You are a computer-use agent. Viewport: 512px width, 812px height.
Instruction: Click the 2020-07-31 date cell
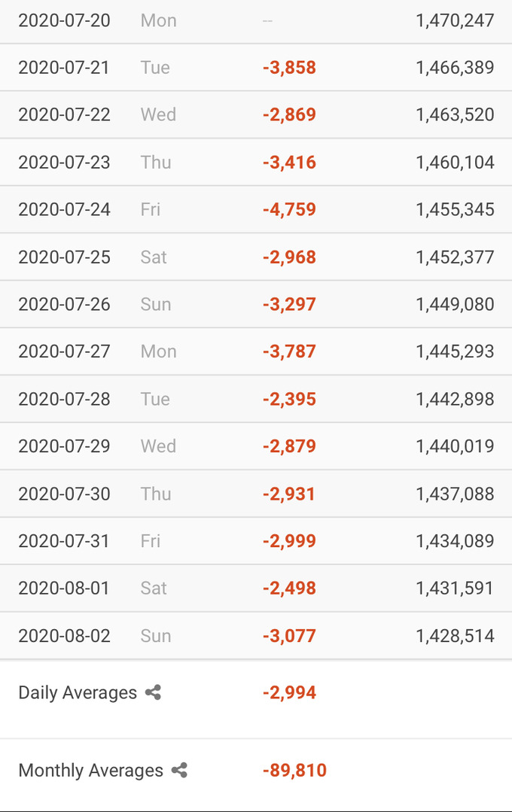64,541
